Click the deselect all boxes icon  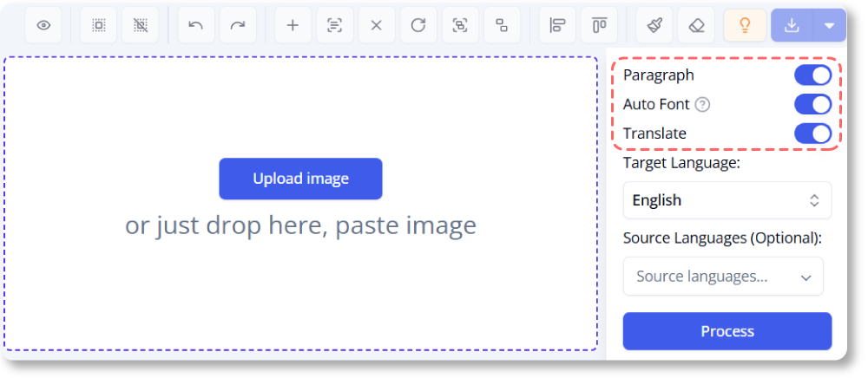pyautogui.click(x=140, y=25)
